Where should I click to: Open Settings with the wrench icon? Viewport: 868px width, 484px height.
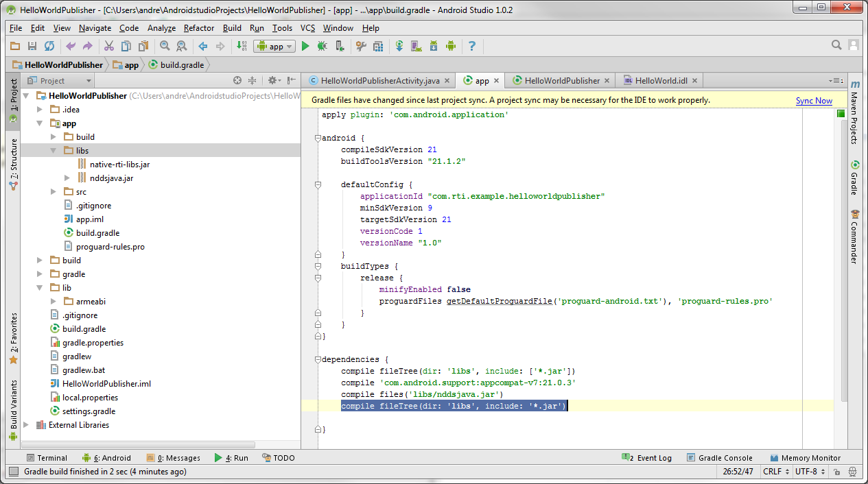(x=361, y=46)
